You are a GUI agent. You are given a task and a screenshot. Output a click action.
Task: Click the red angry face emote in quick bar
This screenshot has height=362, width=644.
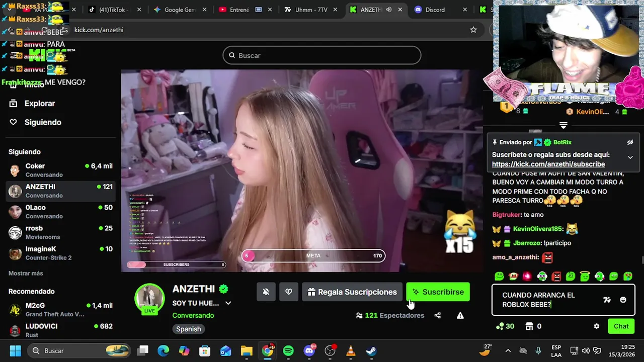(556, 276)
